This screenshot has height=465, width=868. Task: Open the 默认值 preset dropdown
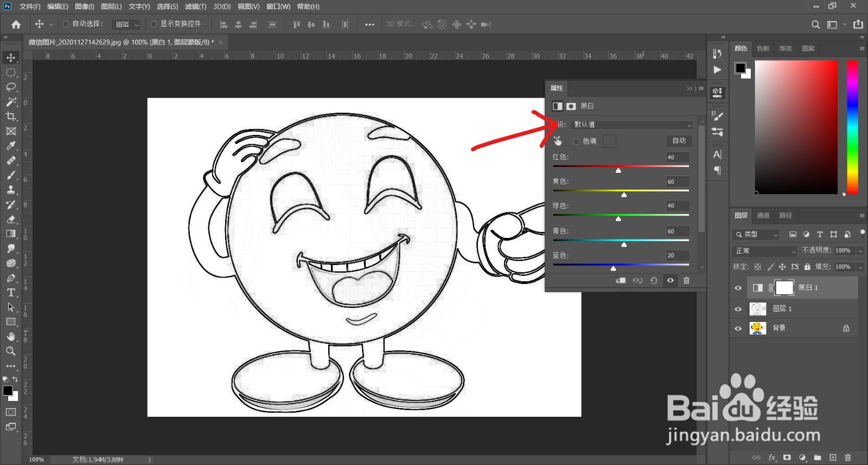[632, 125]
